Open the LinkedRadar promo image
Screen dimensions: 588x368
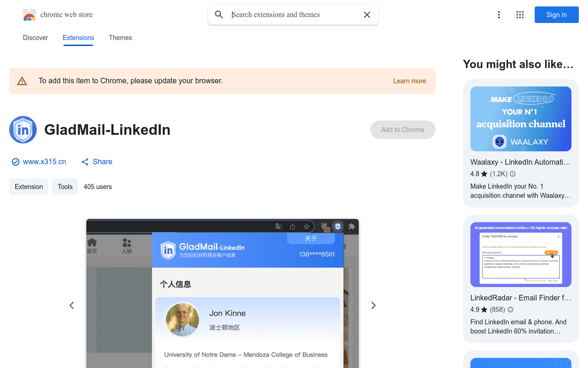point(521,255)
